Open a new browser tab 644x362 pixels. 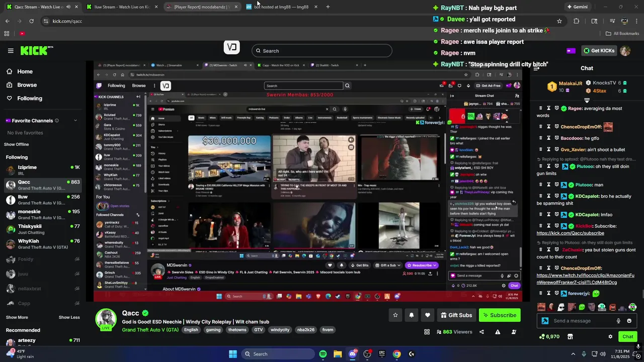tap(328, 7)
